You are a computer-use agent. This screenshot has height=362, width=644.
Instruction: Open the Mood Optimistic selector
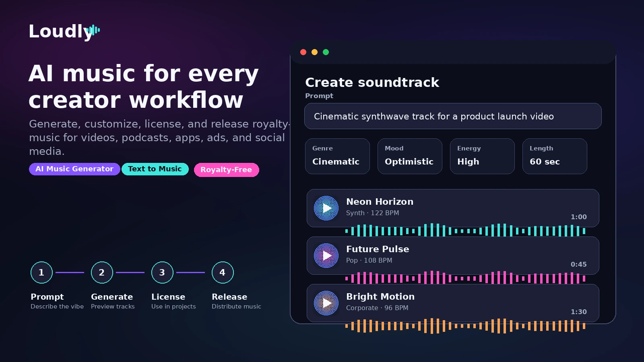410,156
